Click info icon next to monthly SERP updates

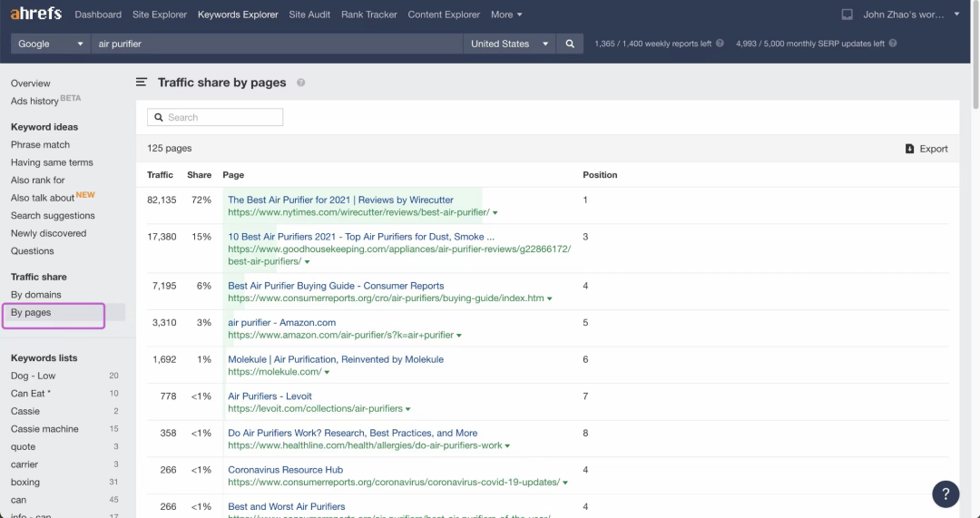893,44
